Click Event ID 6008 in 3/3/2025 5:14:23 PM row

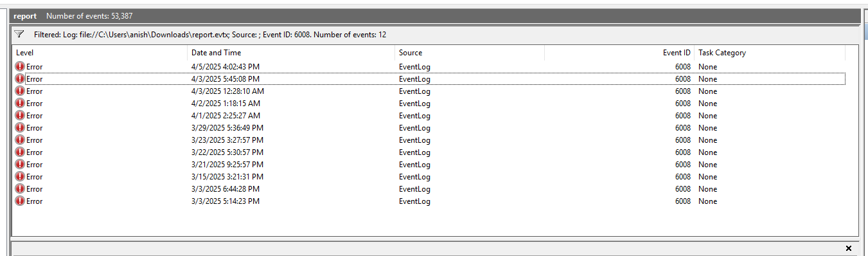(x=682, y=201)
